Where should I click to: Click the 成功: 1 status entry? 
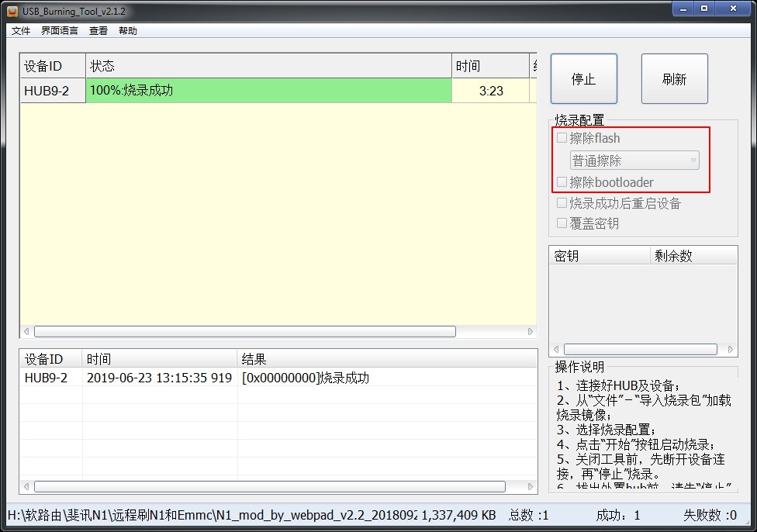(x=618, y=515)
